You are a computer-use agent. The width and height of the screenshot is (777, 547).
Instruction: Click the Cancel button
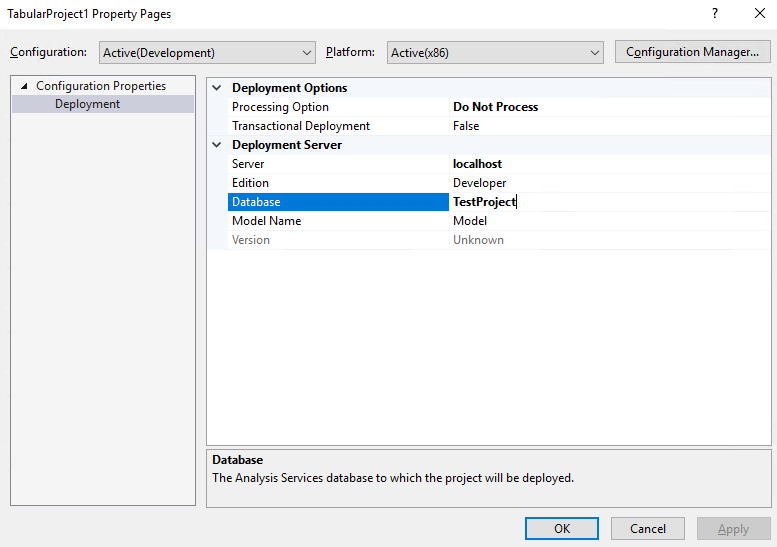pos(648,529)
